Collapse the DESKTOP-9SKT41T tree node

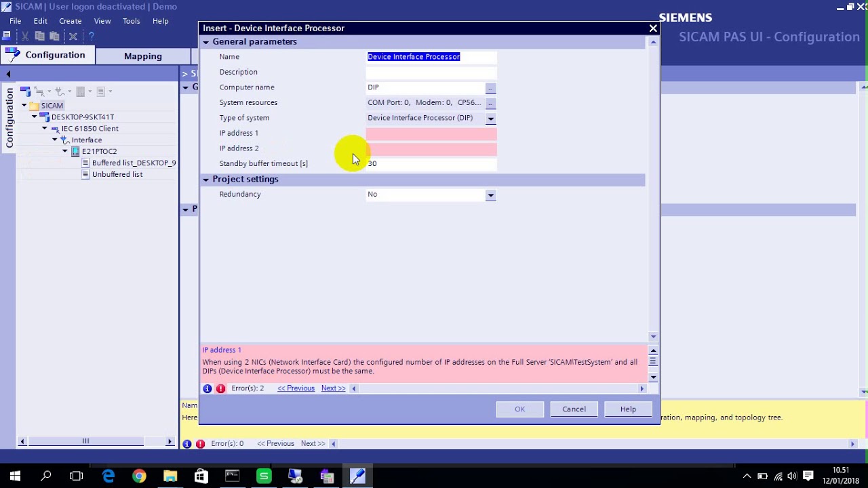coord(35,117)
